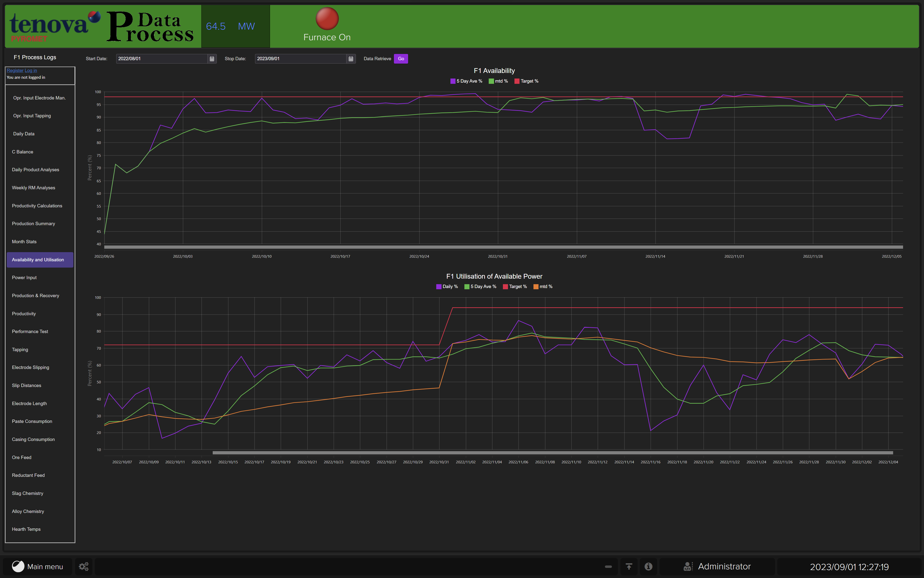Open the Main menu label

[45, 566]
